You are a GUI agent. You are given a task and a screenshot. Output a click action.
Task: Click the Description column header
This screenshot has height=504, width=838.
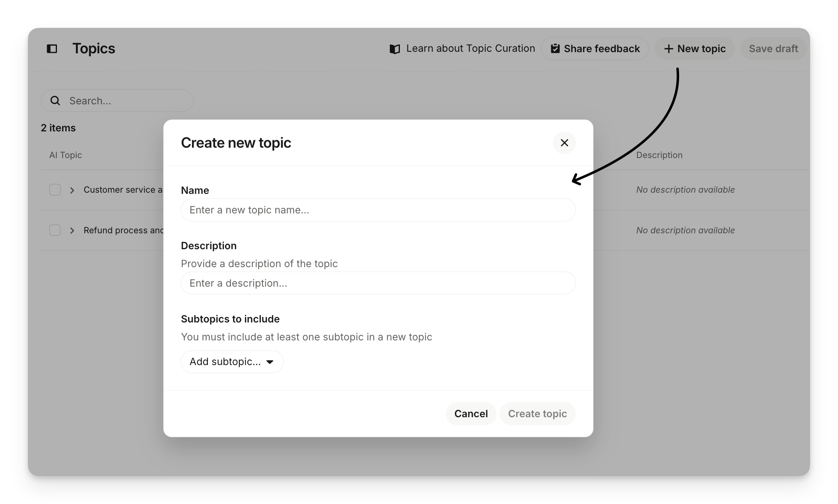coord(659,155)
